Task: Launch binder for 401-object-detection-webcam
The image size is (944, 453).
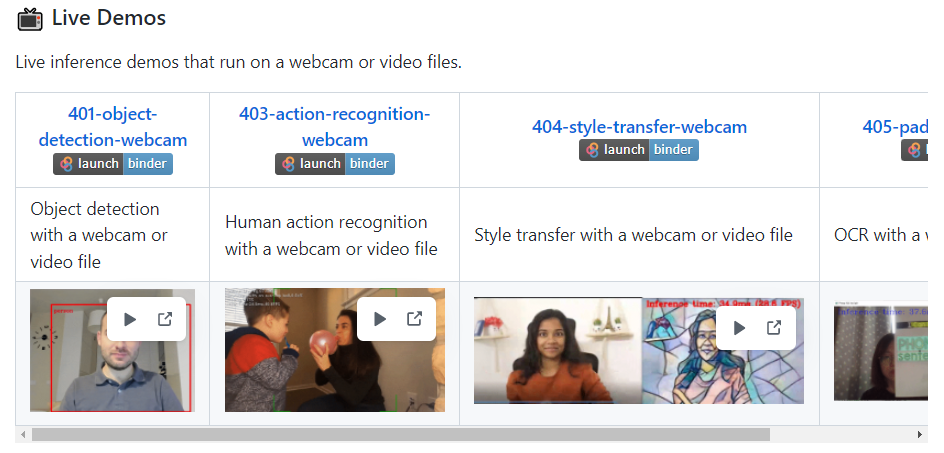Action: 113,164
